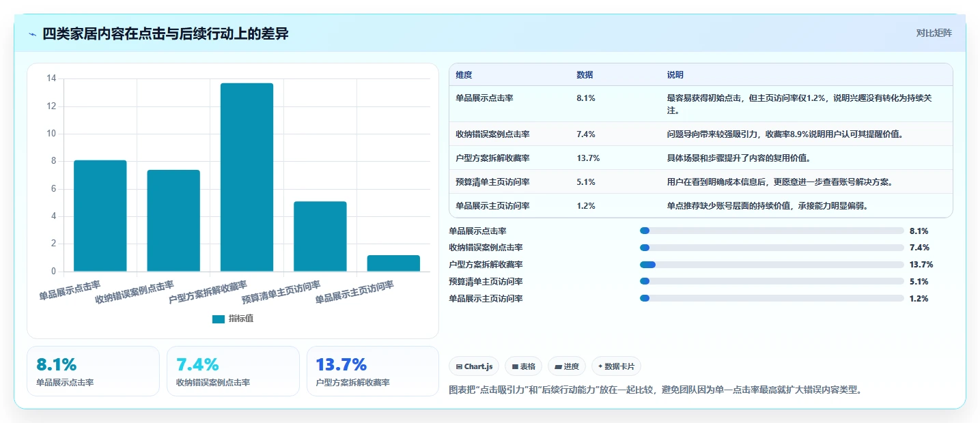Click the 单品展示点击率 bar in chart
980x423 pixels.
(x=100, y=216)
